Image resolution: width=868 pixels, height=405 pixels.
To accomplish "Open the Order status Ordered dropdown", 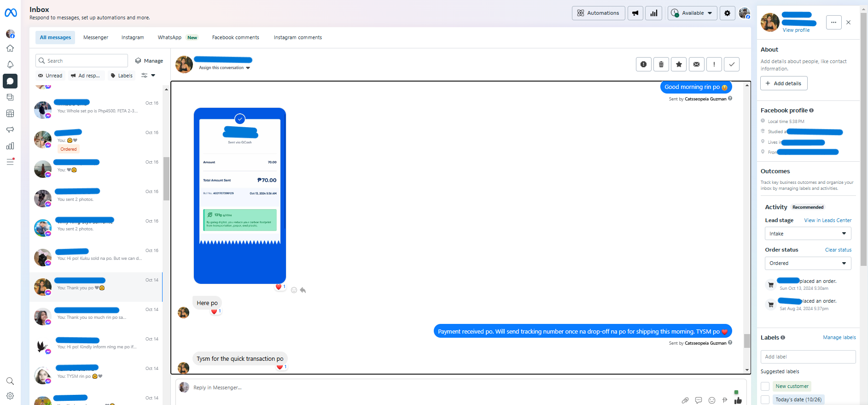I will click(x=808, y=263).
